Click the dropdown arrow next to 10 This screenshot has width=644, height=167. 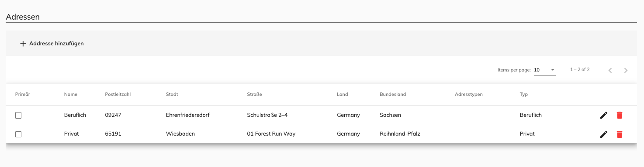tap(552, 70)
